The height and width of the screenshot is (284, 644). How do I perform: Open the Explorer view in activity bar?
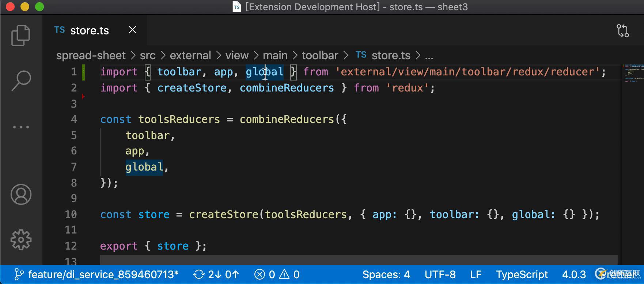tap(20, 35)
